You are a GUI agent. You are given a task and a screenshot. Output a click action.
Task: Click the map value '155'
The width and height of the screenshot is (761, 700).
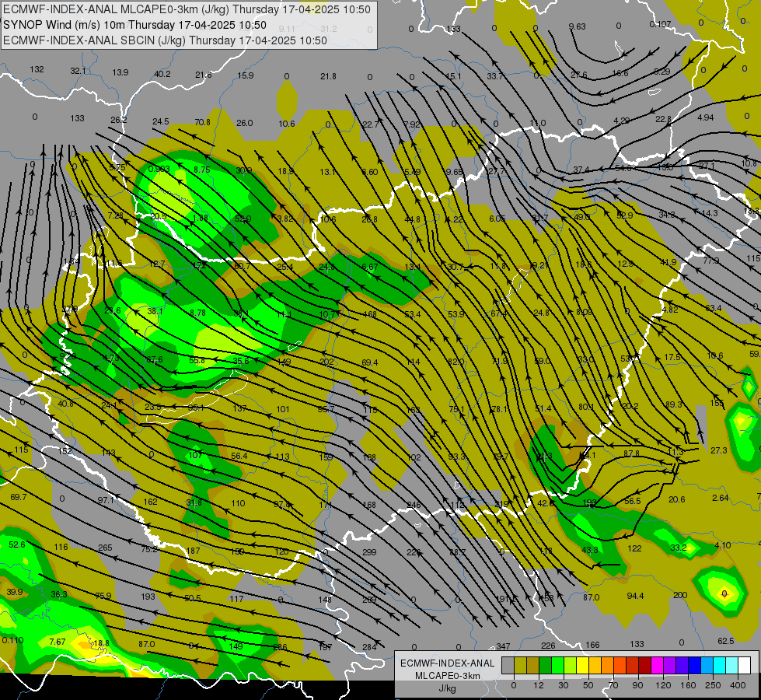click(717, 403)
